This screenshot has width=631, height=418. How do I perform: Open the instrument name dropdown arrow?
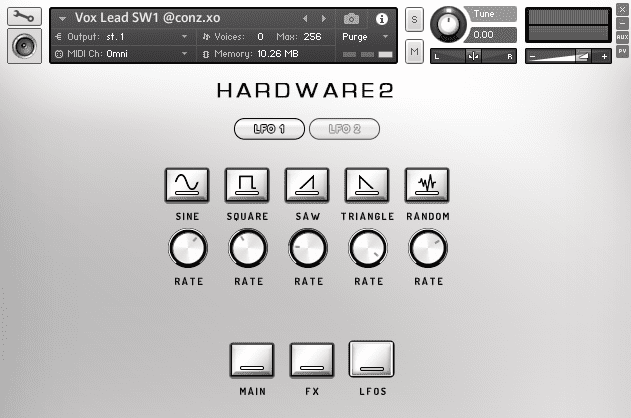(x=62, y=19)
